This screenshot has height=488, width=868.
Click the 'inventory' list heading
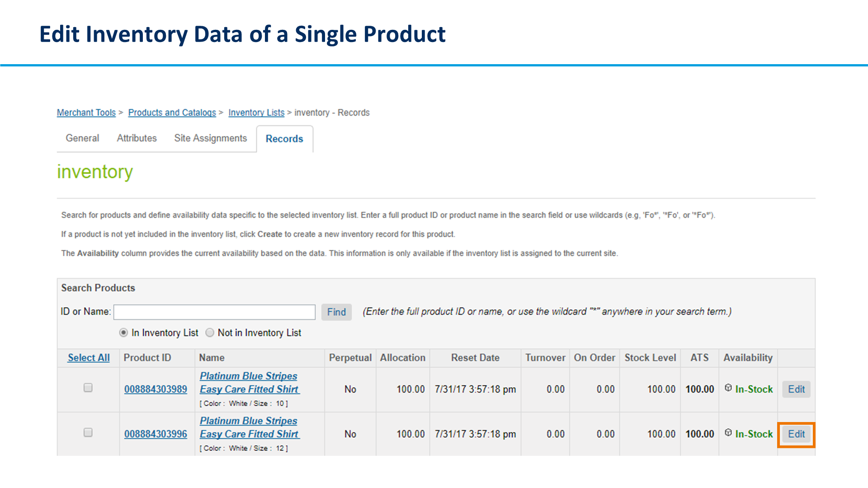[x=95, y=172]
